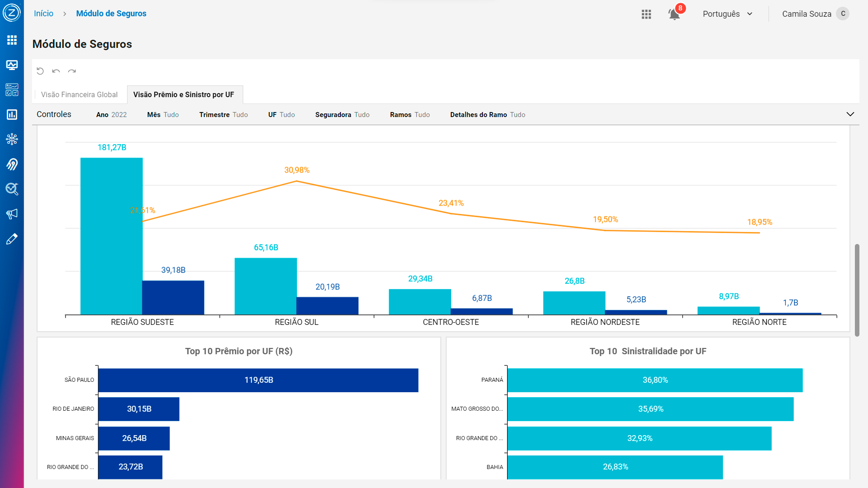Click the REGIÃO SUDESTE axis label
Image resolution: width=868 pixels, height=488 pixels.
click(x=142, y=322)
